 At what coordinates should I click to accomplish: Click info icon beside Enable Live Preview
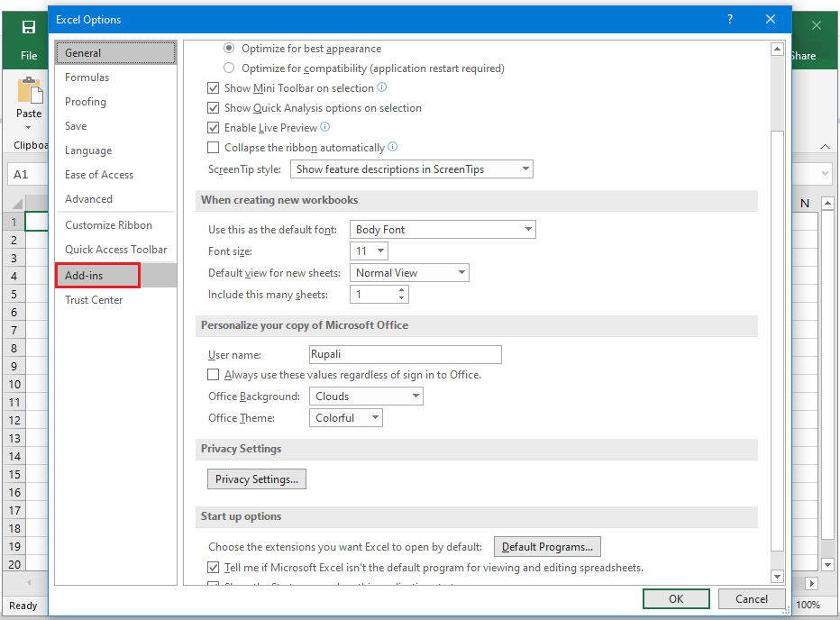point(324,127)
